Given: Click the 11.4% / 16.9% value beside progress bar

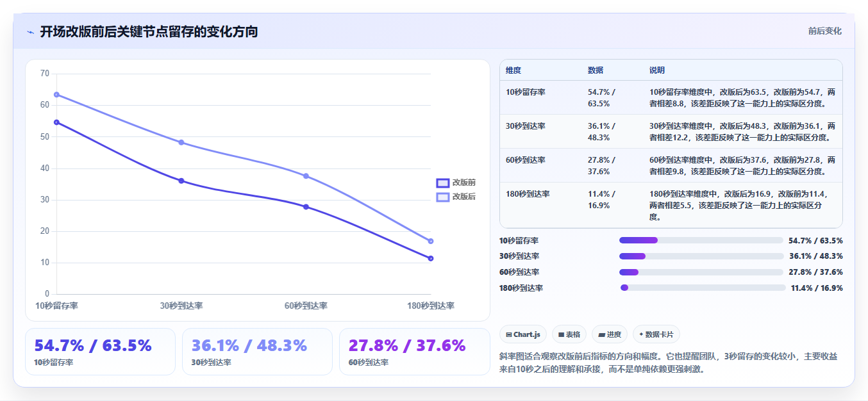Looking at the screenshot, I should pos(817,288).
